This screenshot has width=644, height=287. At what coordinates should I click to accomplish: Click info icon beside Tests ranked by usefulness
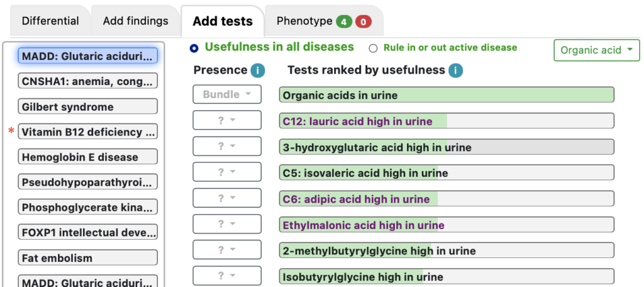(455, 70)
